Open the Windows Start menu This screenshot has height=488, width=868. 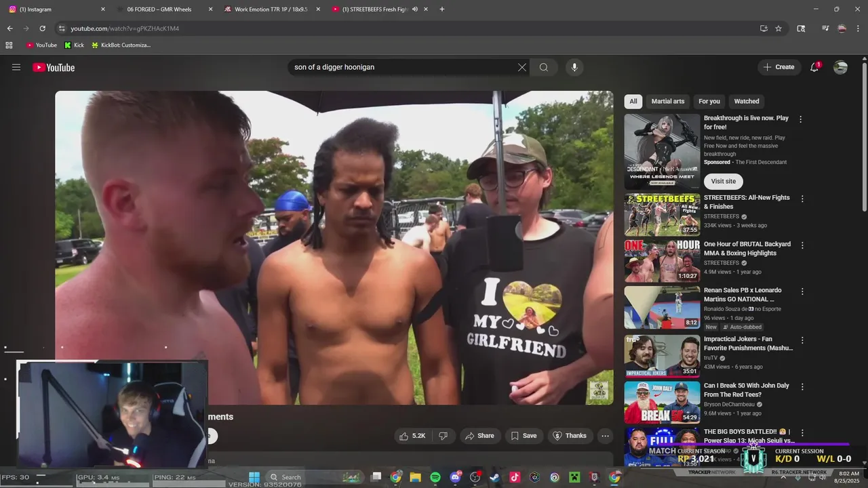tap(254, 477)
